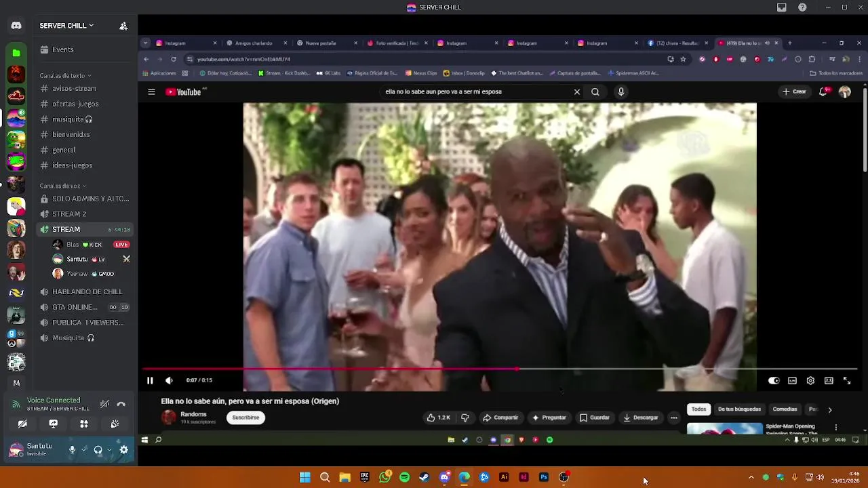Open the YouTube account avatar menu
868x488 pixels.
[844, 91]
